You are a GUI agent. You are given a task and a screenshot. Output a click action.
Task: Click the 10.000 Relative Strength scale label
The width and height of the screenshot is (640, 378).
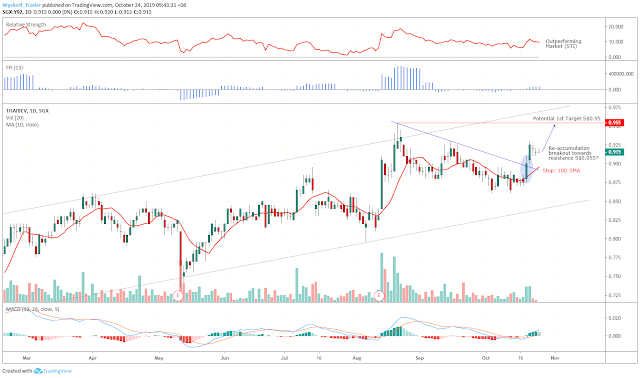click(616, 42)
